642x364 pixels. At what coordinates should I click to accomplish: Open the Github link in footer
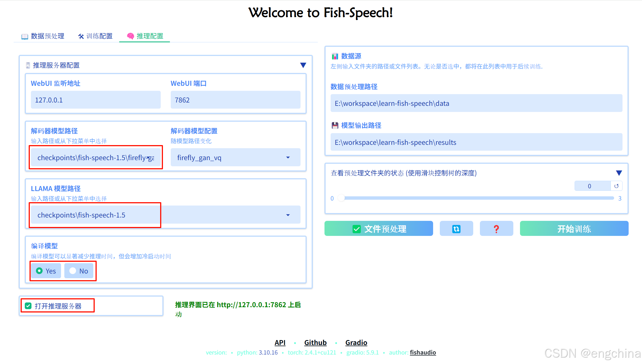click(x=315, y=343)
